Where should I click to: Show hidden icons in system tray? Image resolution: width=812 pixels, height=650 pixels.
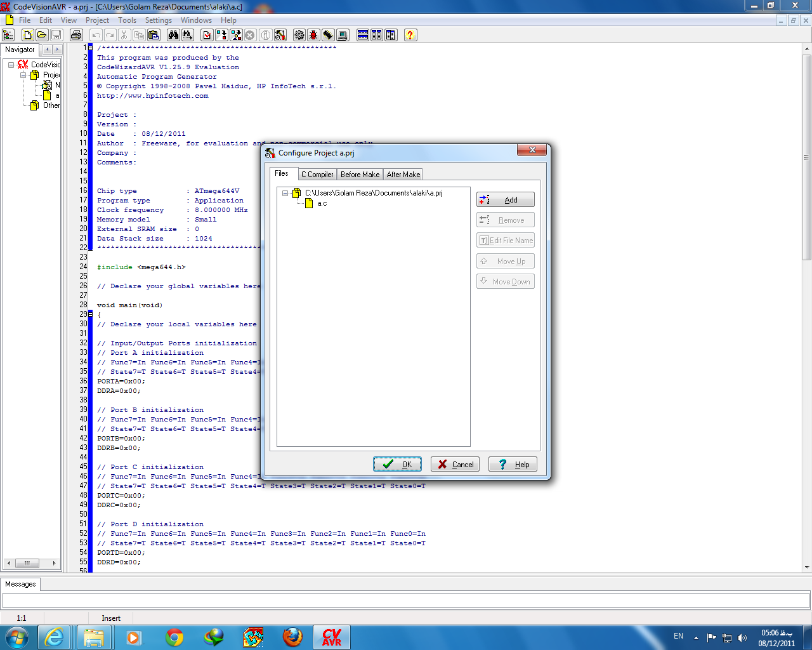point(696,637)
